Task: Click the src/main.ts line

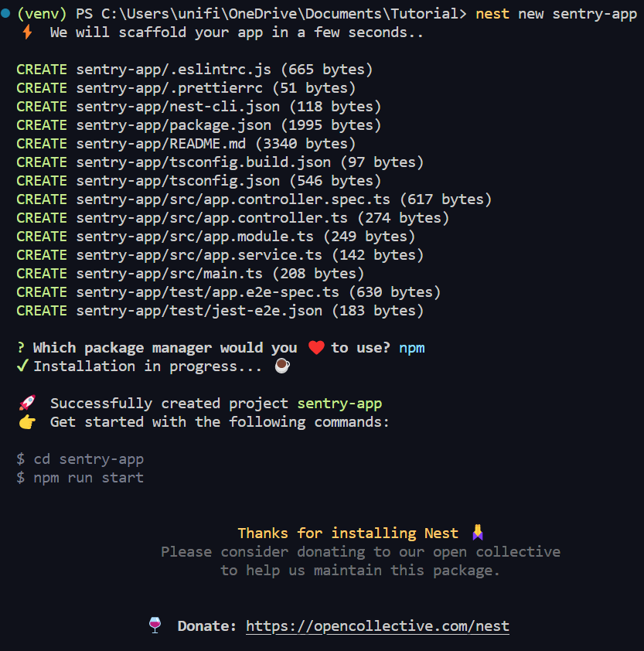Action: [191, 274]
